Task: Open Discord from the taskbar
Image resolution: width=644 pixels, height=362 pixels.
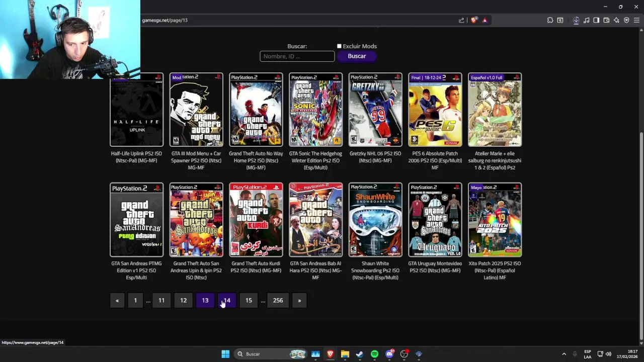Action: pyautogui.click(x=389, y=354)
